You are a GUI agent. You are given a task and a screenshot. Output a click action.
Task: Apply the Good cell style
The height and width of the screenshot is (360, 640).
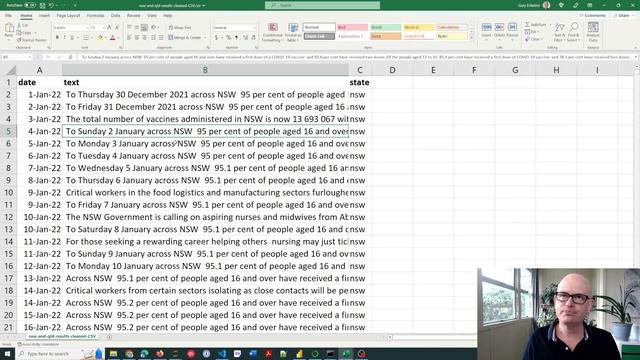pos(385,27)
